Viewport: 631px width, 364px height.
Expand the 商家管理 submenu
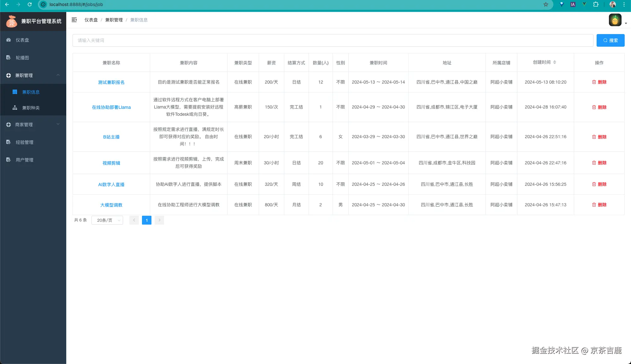(x=58, y=124)
